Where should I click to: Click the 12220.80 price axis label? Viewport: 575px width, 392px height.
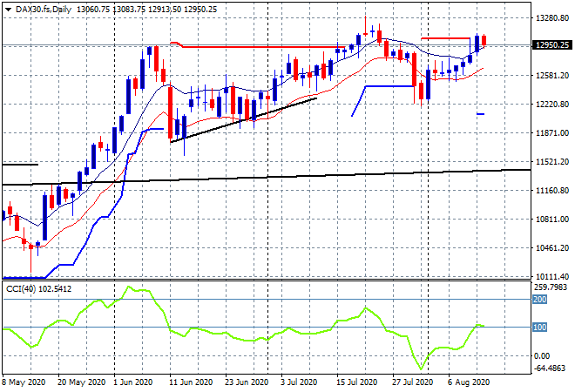552,105
